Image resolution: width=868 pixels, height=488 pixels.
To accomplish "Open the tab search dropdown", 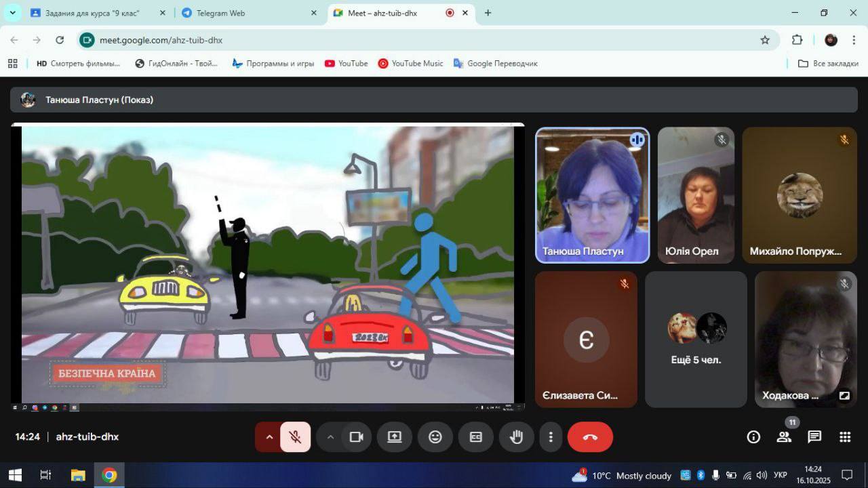I will tap(12, 13).
